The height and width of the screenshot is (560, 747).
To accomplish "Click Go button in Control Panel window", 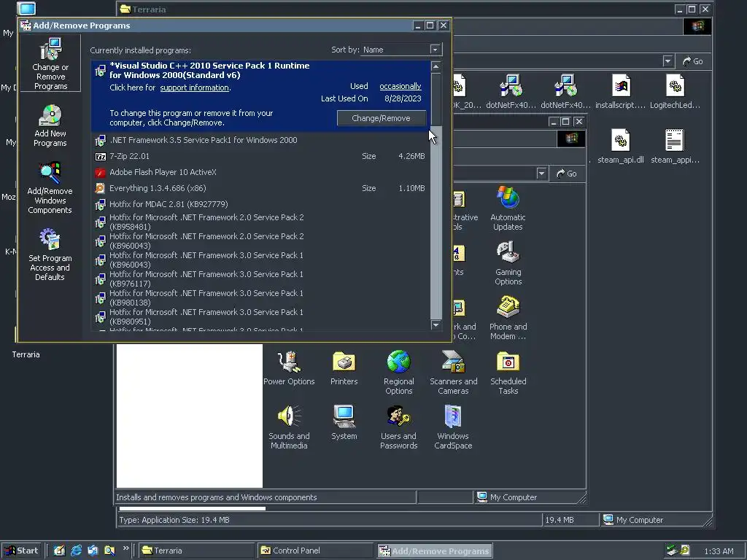I will tap(567, 174).
